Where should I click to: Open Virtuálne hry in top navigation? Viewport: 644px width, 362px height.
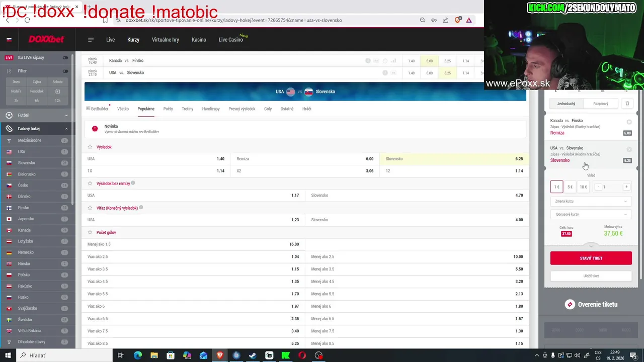coord(166,40)
